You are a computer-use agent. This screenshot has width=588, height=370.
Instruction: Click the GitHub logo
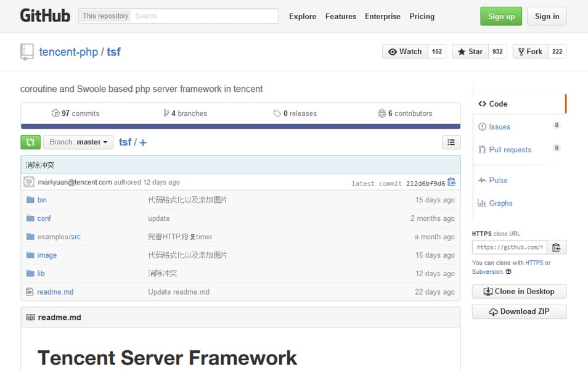coord(45,16)
